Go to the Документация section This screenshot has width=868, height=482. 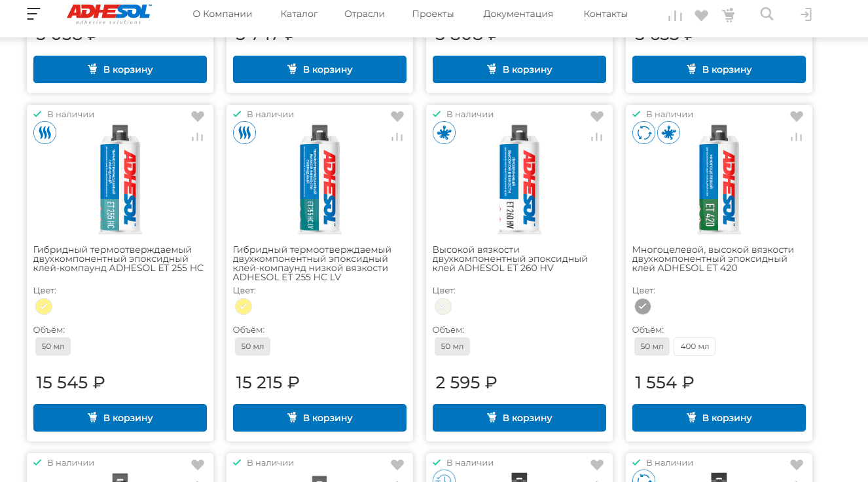(x=518, y=14)
